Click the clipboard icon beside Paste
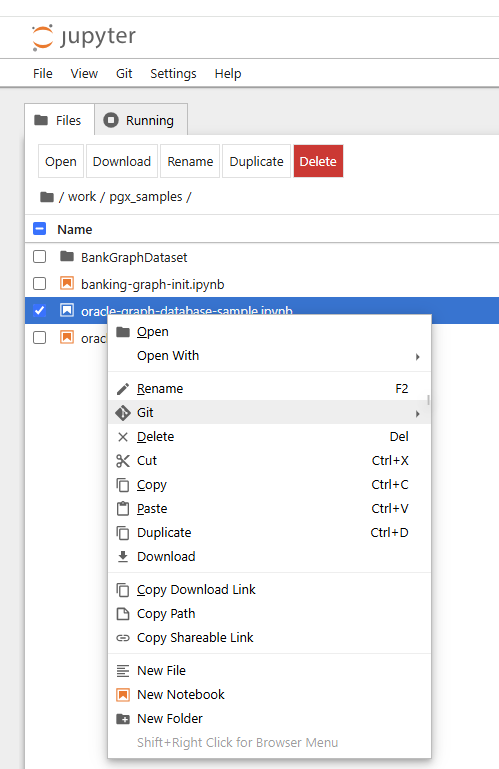This screenshot has height=769, width=499. [123, 509]
